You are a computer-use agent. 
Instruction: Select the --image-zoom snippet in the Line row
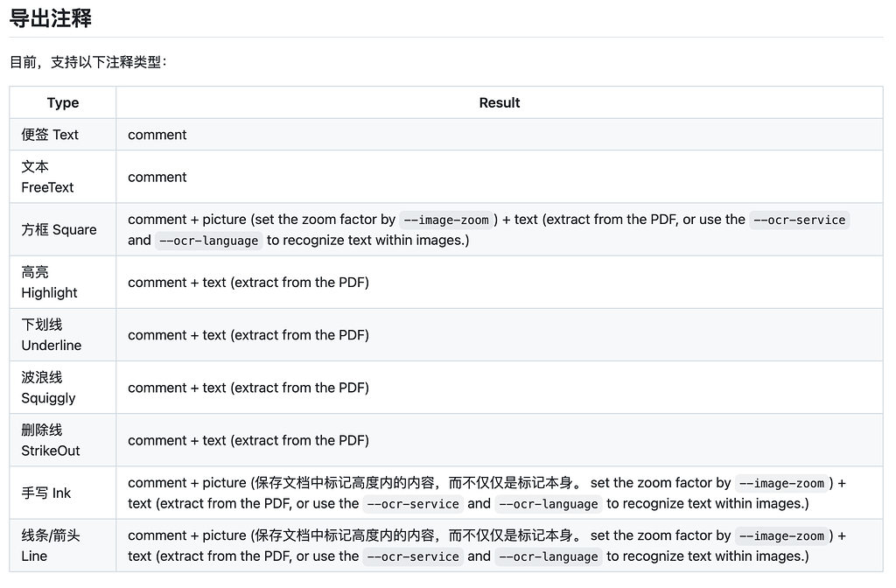(x=781, y=535)
